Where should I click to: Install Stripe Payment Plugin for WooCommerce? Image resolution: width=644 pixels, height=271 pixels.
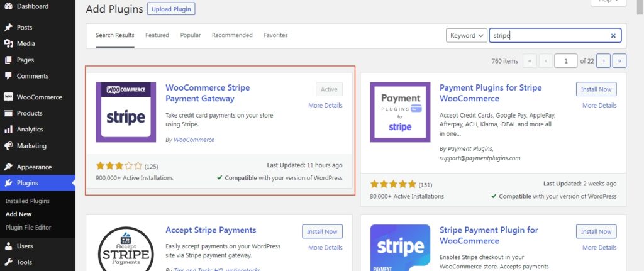tap(596, 231)
